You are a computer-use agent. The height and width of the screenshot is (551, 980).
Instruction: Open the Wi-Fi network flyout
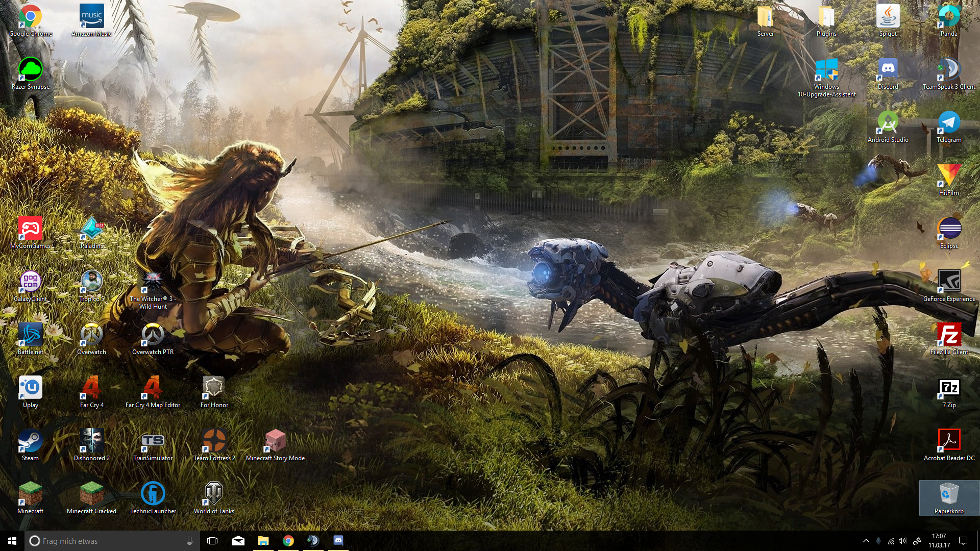(891, 541)
